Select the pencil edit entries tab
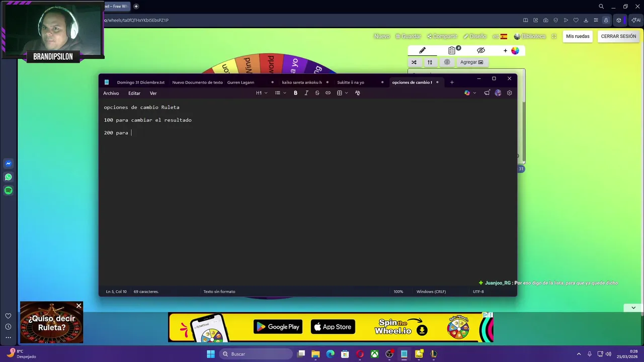Viewport: 644px width, 362px height. coord(423,50)
